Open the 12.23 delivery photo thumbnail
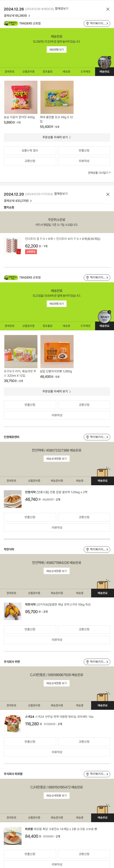Image resolution: width=114 pixels, height=868 pixels. [104, 316]
